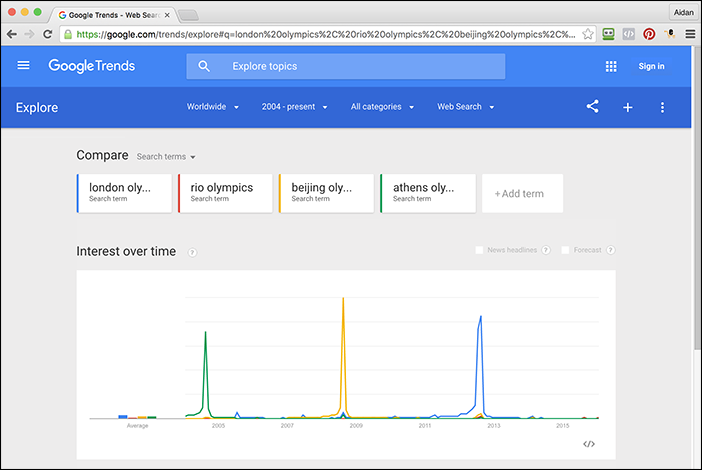
Task: Open the Worldwide region dropdown
Action: [213, 107]
